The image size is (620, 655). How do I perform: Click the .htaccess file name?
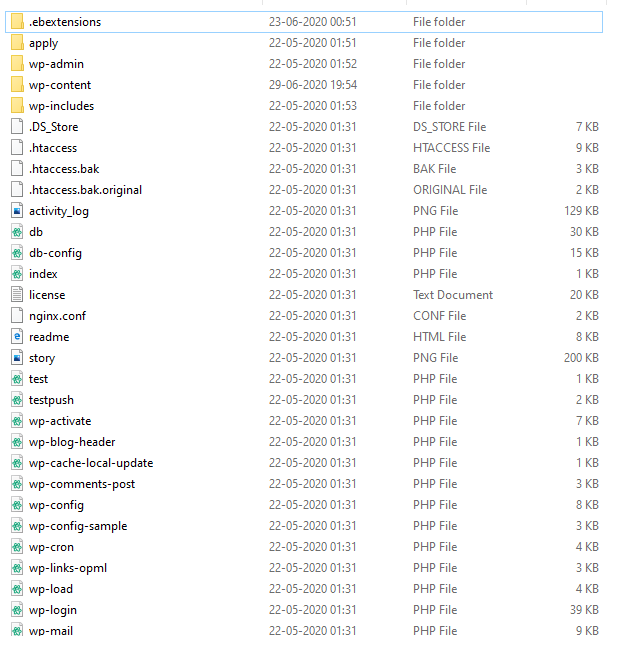tap(53, 148)
